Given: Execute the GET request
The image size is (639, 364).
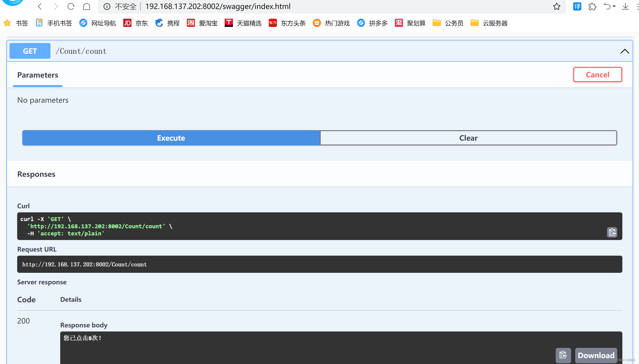Looking at the screenshot, I should coord(171,138).
